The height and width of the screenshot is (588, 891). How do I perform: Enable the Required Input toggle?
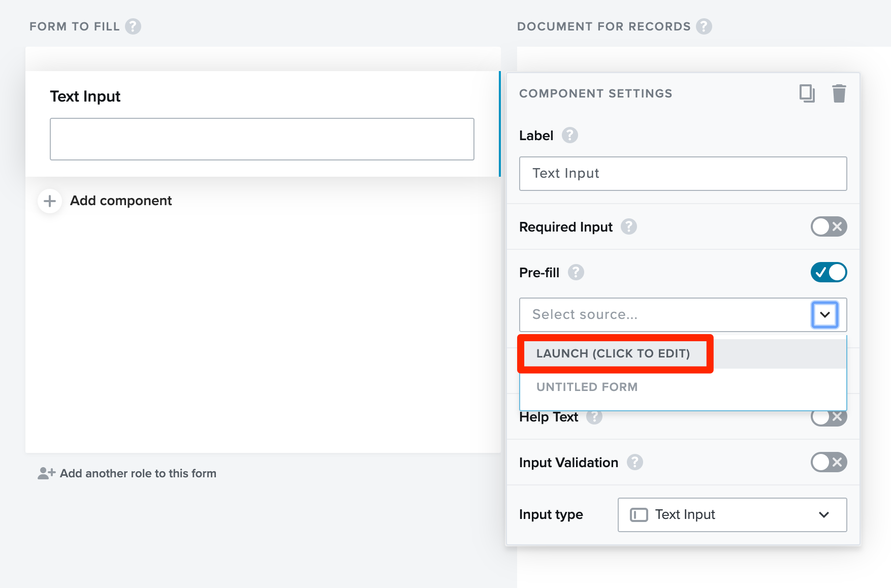tap(828, 226)
